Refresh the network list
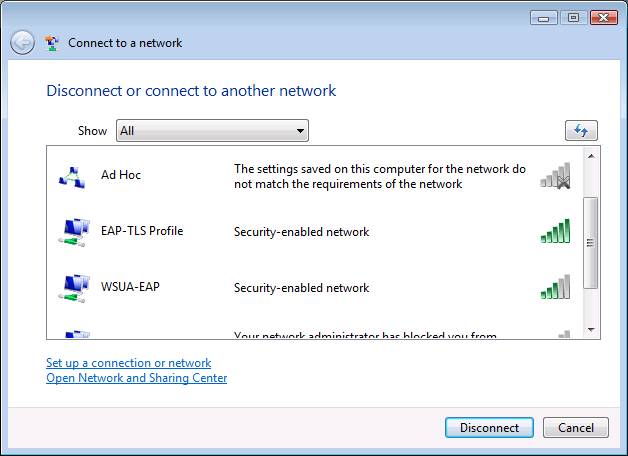The image size is (628, 456). tap(581, 131)
